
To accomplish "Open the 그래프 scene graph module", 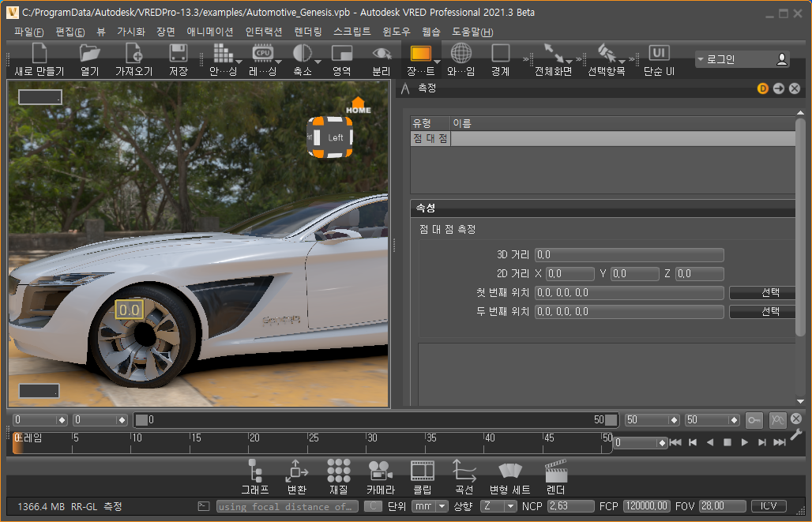I will coord(254,471).
